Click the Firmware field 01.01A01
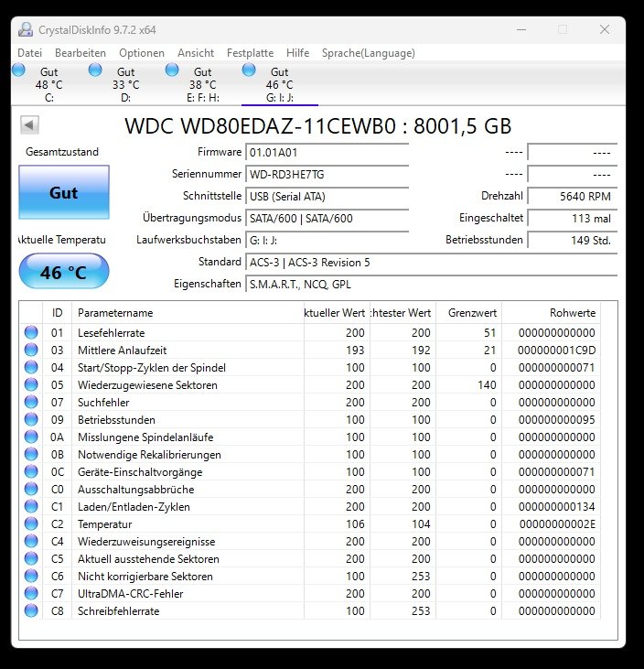This screenshot has height=669, width=644. [x=327, y=152]
